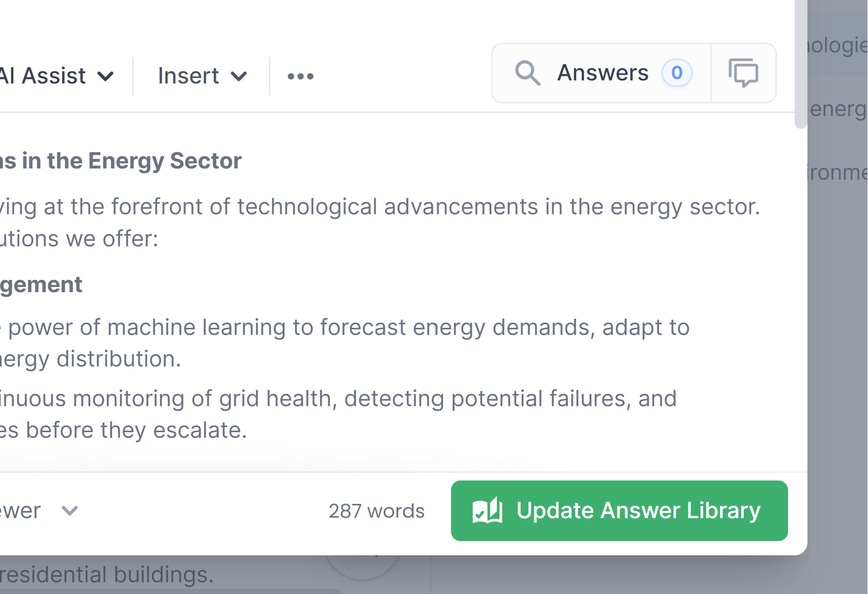Open the comments speech bubble panel
The image size is (868, 594).
tap(743, 73)
